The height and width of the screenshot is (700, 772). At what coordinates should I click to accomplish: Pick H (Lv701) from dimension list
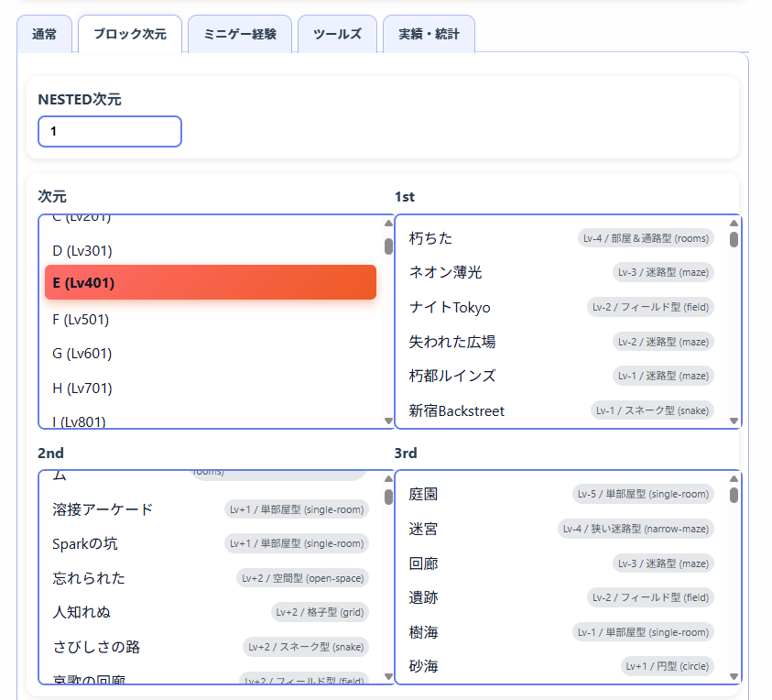[210, 388]
